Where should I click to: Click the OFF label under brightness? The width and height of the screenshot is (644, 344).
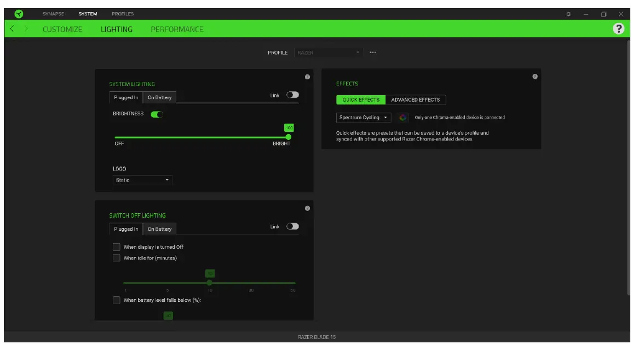[119, 144]
